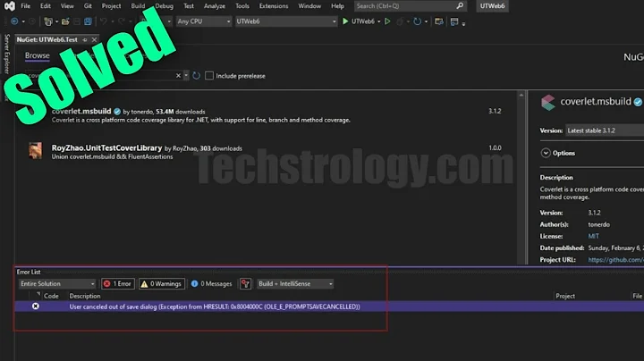Start without debugging outline play icon
Image resolution: width=644 pixels, height=361 pixels.
pos(387,21)
